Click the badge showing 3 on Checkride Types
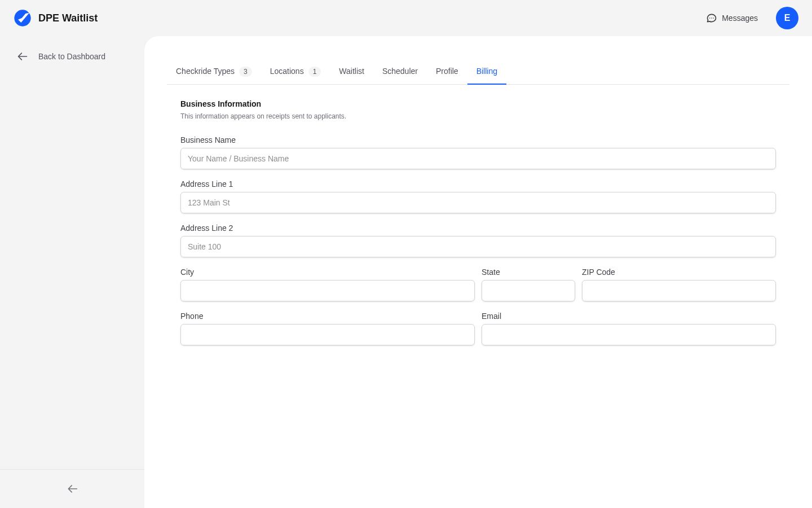The height and width of the screenshot is (508, 812). (x=245, y=72)
